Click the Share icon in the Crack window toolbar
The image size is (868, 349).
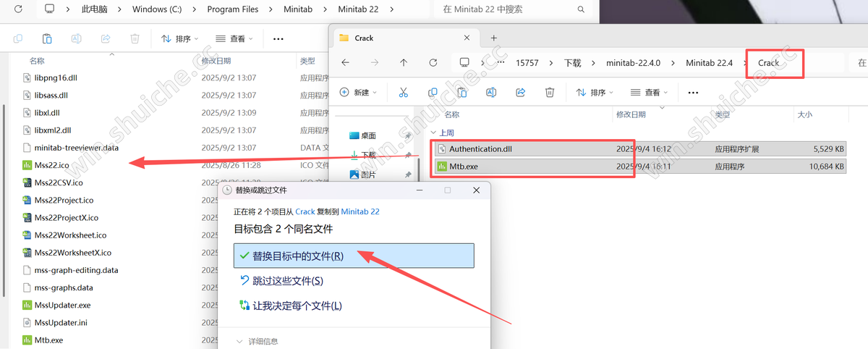point(520,93)
